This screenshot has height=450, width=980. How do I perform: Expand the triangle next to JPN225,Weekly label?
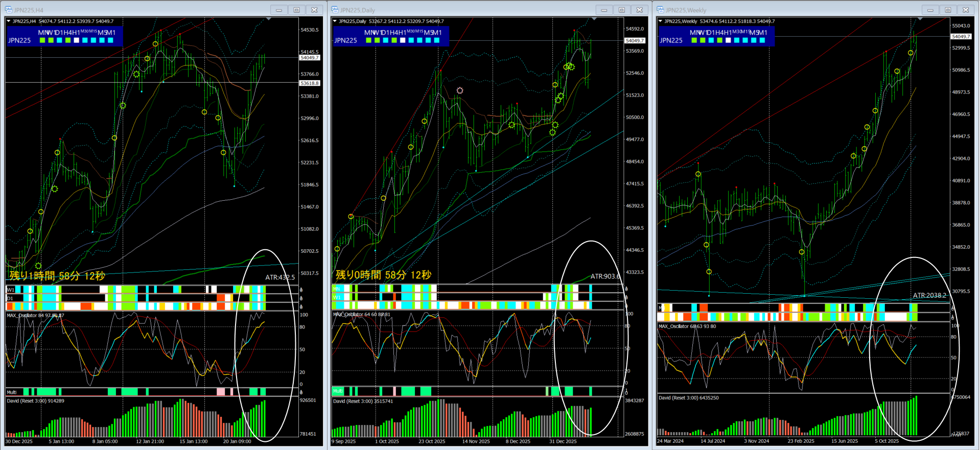(x=660, y=21)
